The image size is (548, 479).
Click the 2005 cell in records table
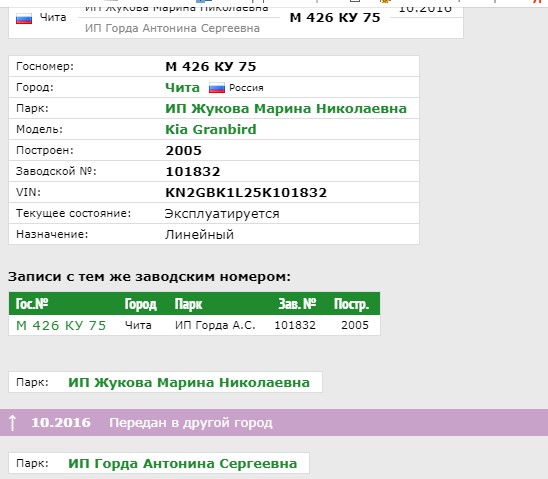pos(355,325)
